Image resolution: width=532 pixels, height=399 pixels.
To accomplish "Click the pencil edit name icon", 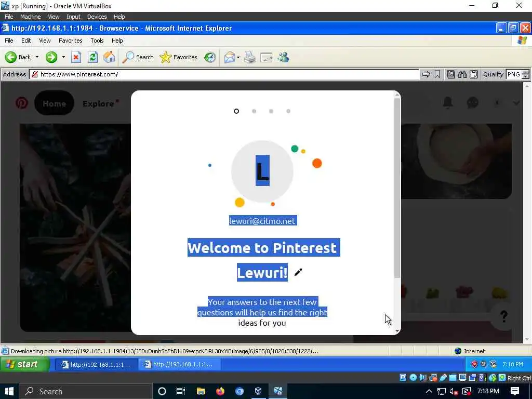I will tap(298, 272).
